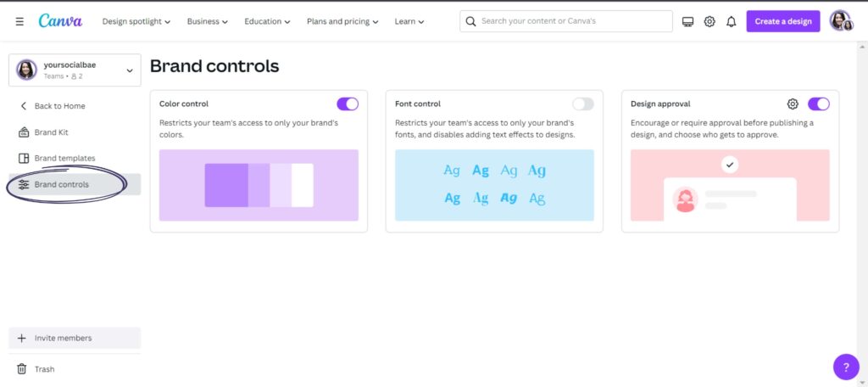The height and width of the screenshot is (387, 868).
Task: Open the purple help question mark
Action: pos(846,367)
